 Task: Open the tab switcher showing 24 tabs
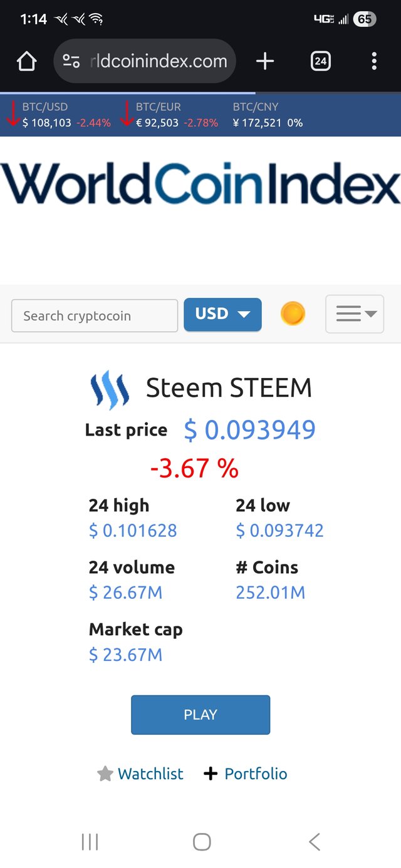click(x=320, y=61)
